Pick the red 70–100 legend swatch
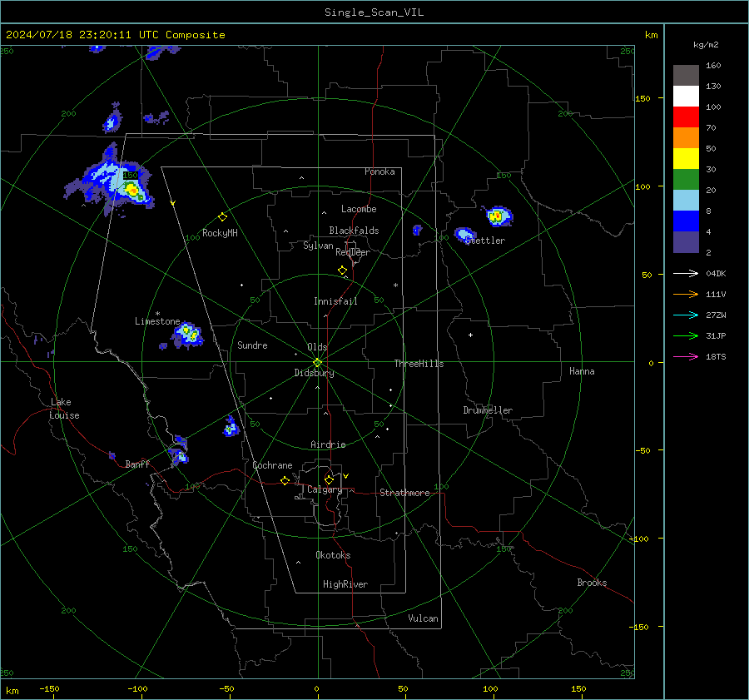749x700 pixels. pos(686,117)
